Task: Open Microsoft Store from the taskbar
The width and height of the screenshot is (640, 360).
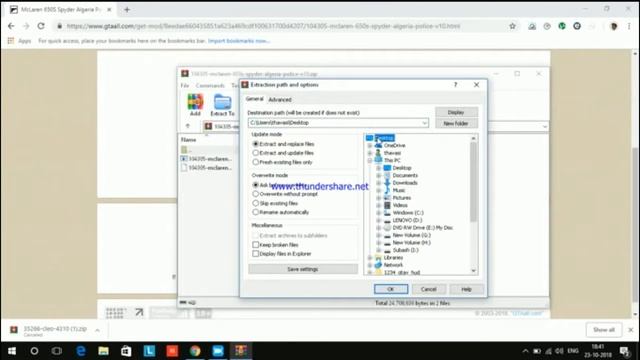Action: [x=126, y=351]
